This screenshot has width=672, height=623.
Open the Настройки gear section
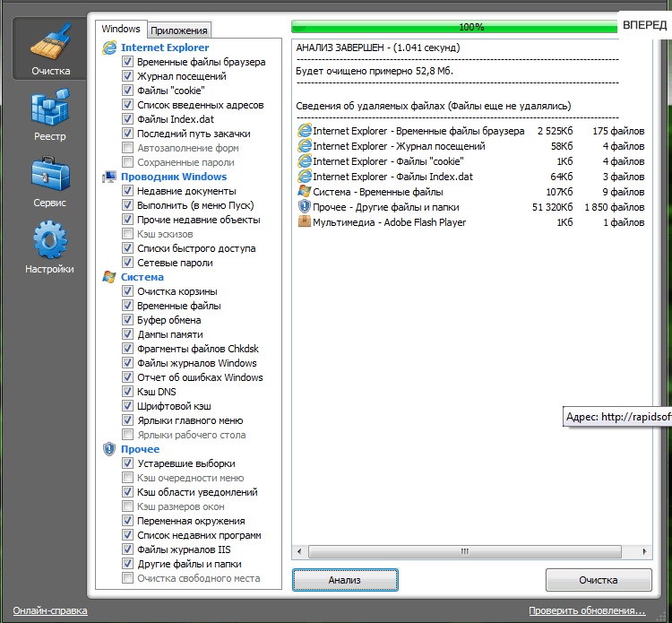[50, 247]
